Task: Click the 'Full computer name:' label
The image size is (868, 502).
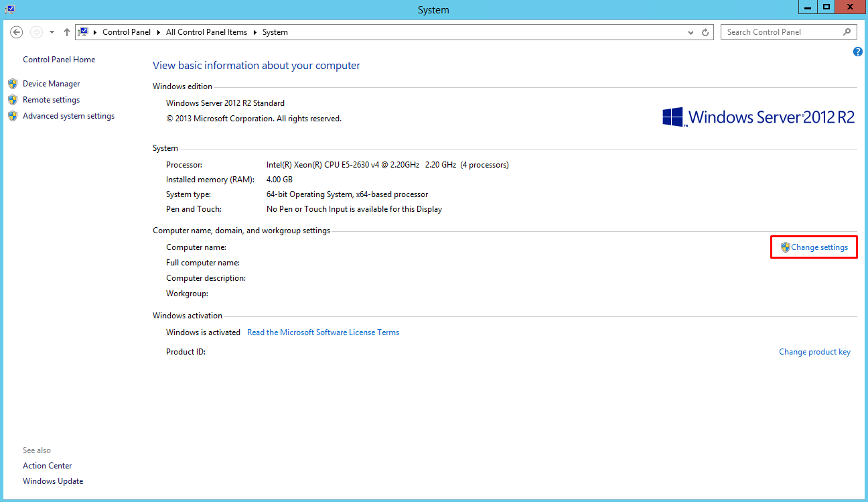Action: point(203,263)
